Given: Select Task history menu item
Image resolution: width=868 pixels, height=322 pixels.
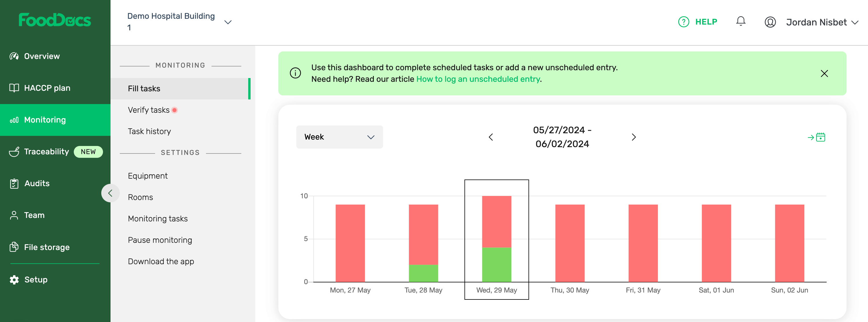Looking at the screenshot, I should coord(149,132).
